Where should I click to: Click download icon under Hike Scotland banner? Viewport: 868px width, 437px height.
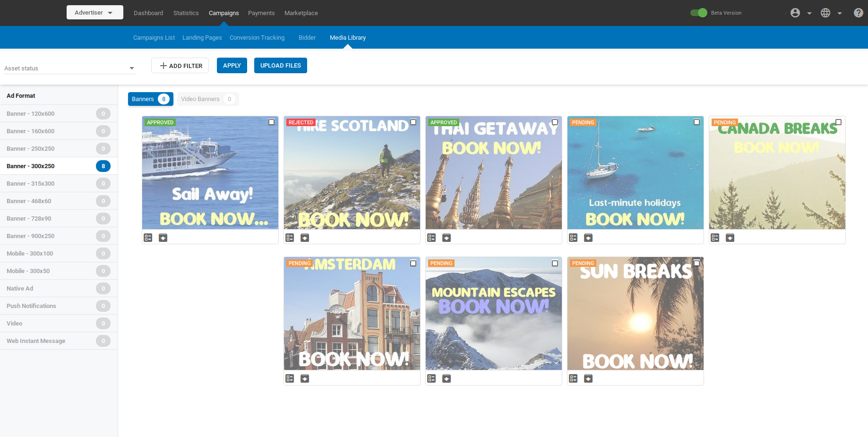305,238
